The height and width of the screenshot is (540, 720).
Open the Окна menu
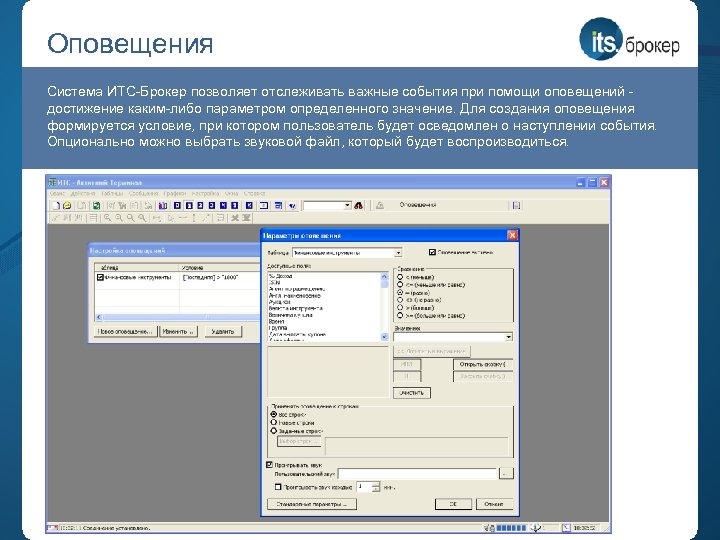[x=231, y=194]
